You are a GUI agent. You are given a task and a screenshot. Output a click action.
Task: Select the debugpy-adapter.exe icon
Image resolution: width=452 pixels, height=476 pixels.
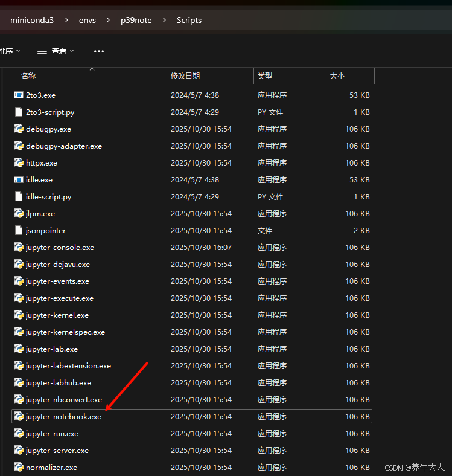[19, 146]
